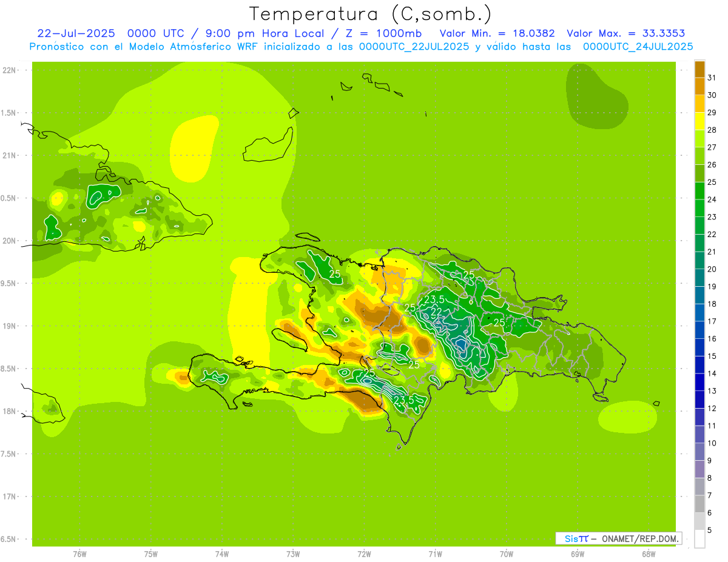The height and width of the screenshot is (562, 728).
Task: Click the '75W' longitude axis label
Action: point(151,554)
